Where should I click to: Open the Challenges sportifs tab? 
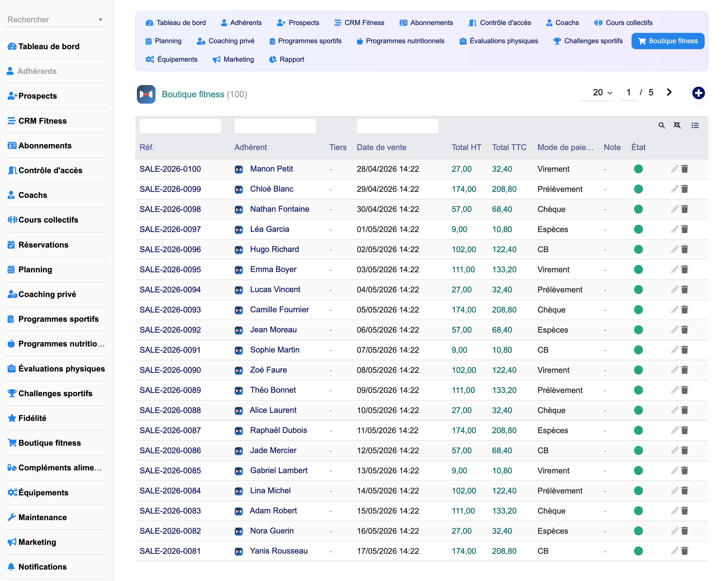tap(588, 41)
